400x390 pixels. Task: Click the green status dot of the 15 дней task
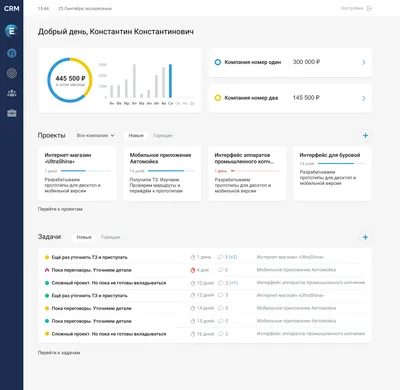(47, 321)
